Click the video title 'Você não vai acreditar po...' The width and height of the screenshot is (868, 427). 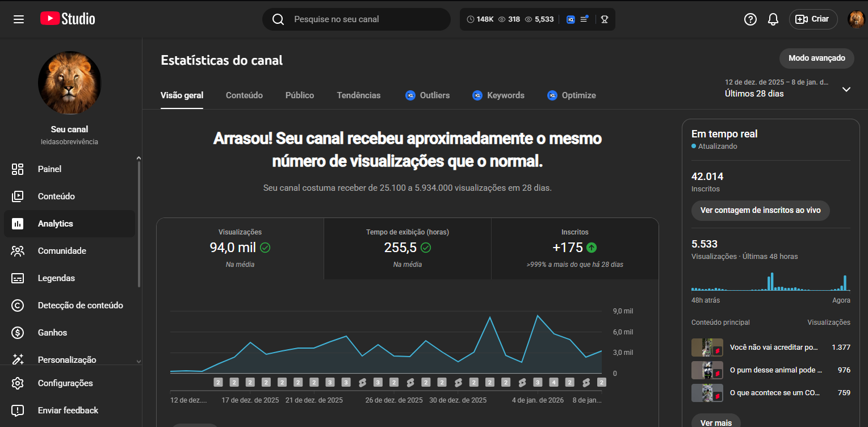click(x=774, y=348)
